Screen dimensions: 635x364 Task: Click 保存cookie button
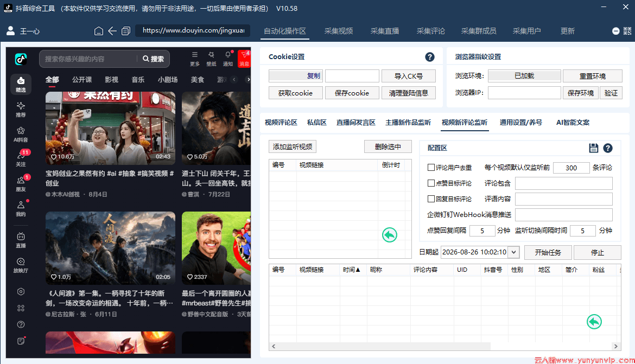click(x=352, y=93)
